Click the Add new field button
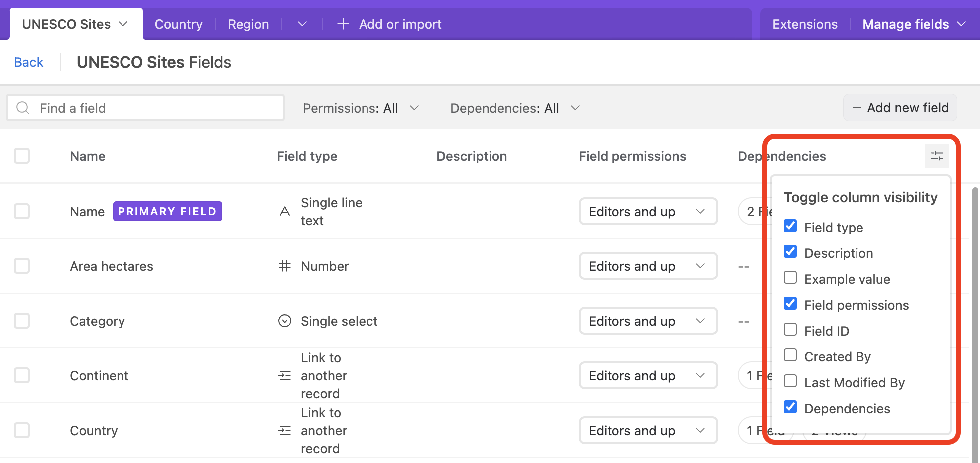 pos(900,108)
